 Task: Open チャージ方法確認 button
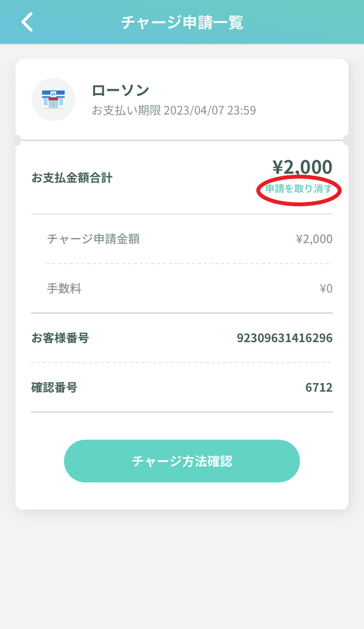(182, 461)
